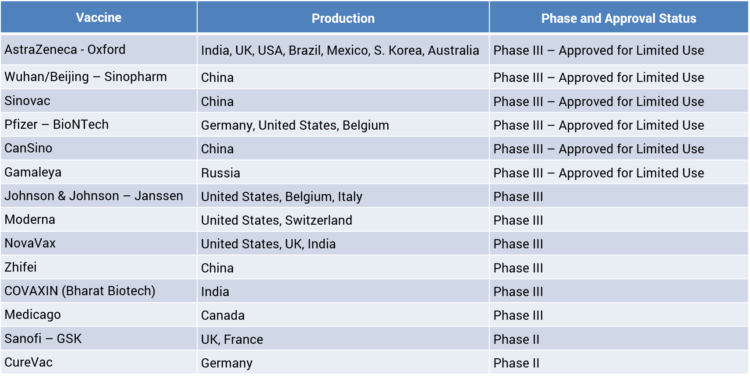Select the UK, France production cell

pos(343,339)
